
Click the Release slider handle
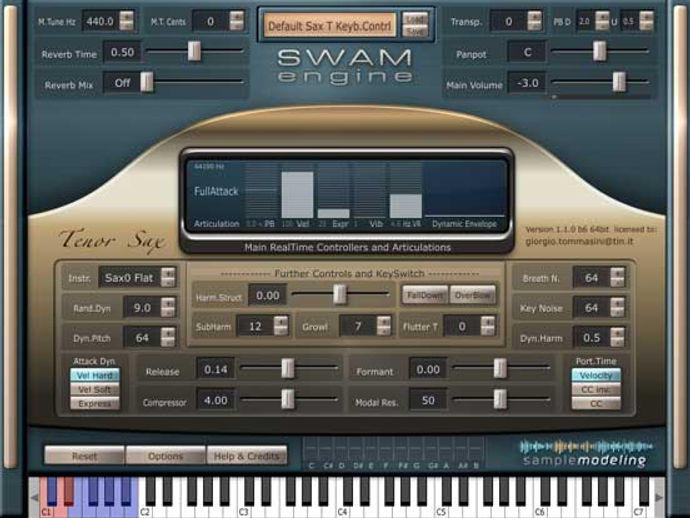point(287,368)
